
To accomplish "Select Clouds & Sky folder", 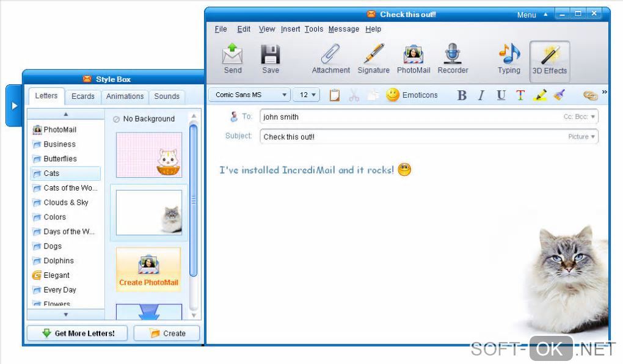I will 60,203.
